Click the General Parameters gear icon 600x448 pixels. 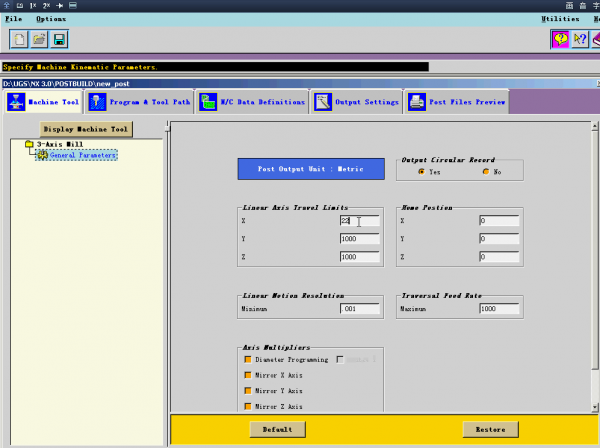click(42, 155)
